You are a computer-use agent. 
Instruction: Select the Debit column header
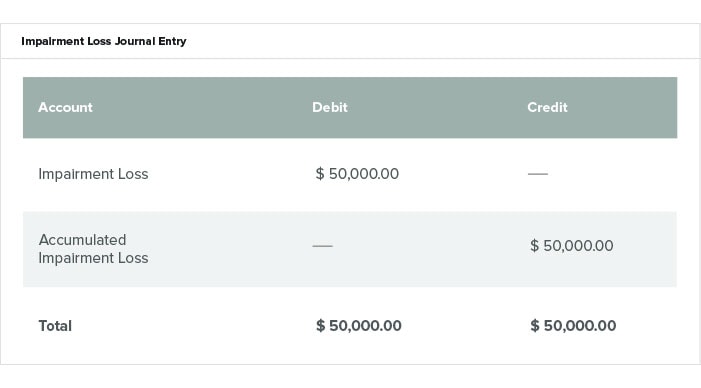pyautogui.click(x=329, y=107)
